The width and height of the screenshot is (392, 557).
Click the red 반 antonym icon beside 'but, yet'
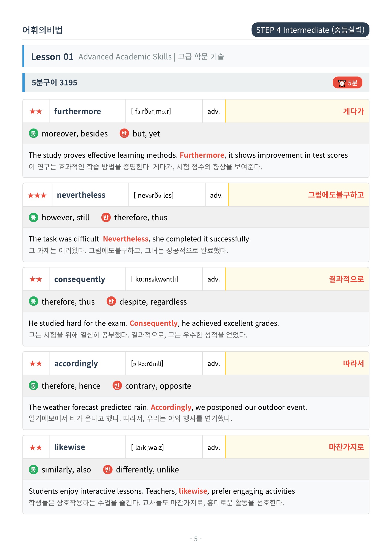coord(124,134)
